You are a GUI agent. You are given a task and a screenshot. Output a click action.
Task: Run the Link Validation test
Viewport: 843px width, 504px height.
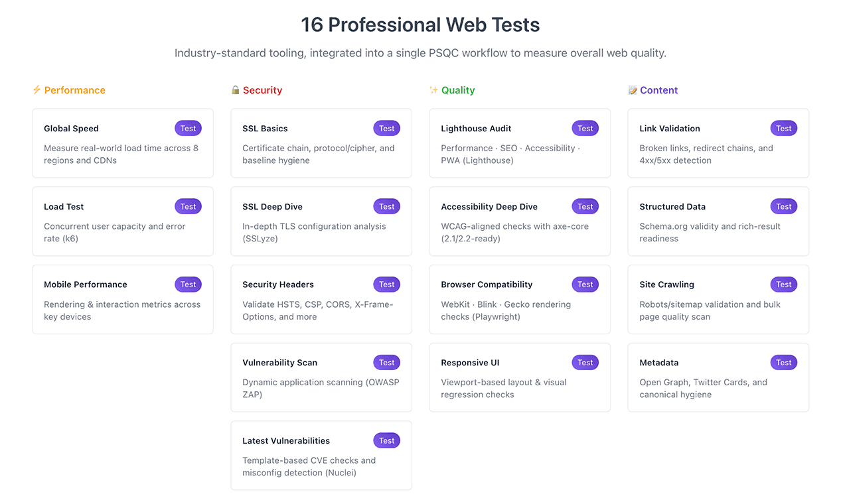(x=783, y=128)
